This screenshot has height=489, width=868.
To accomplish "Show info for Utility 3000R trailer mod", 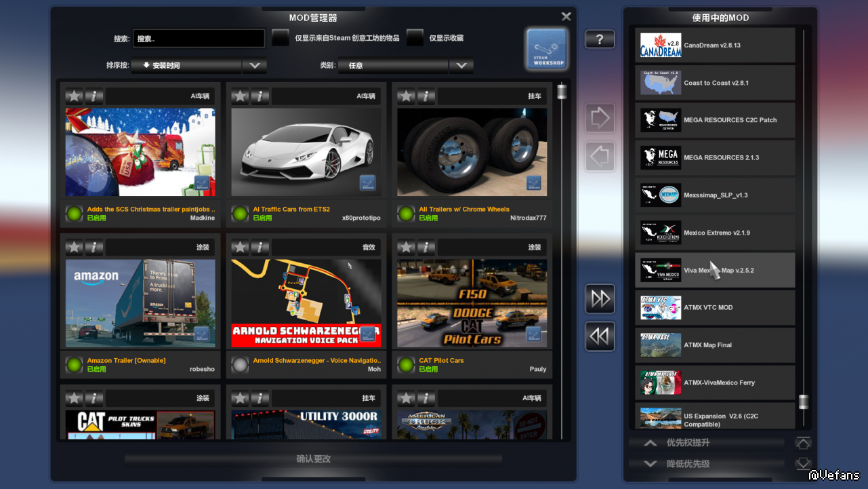I will tap(260, 399).
